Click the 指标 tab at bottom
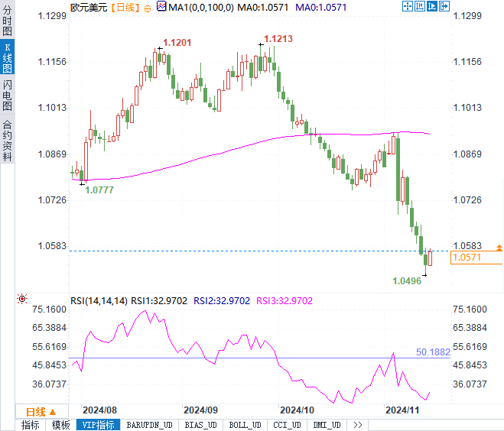The width and height of the screenshot is (504, 431). 31,425
